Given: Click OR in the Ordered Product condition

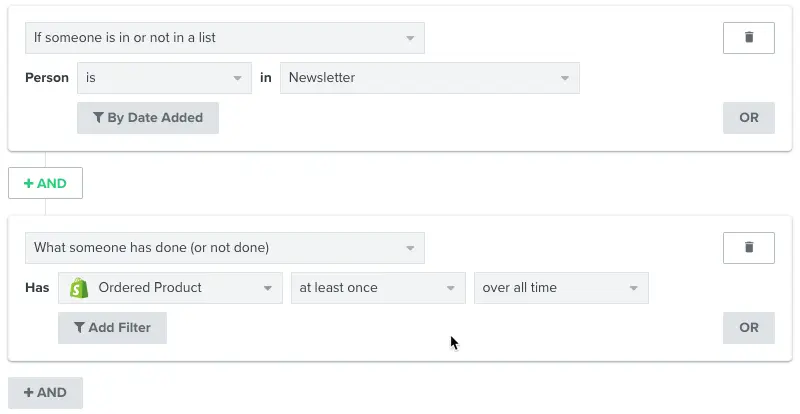Looking at the screenshot, I should pyautogui.click(x=748, y=328).
